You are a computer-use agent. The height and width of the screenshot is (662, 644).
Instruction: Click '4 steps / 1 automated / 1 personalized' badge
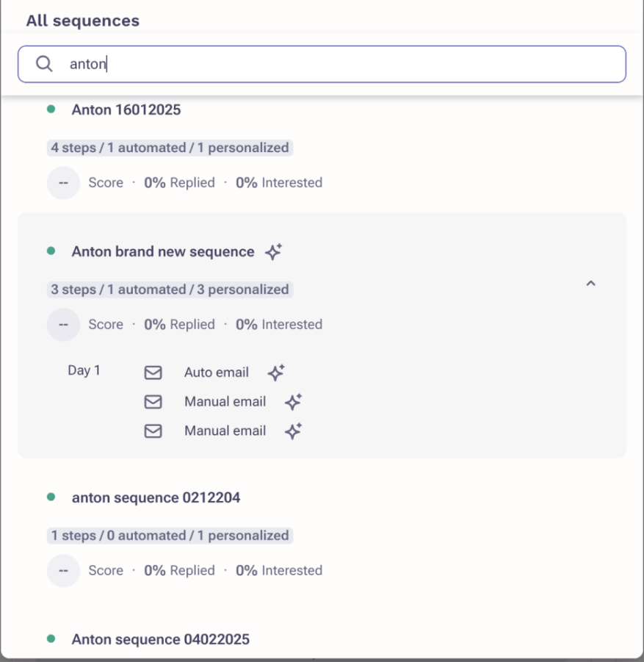(x=170, y=148)
